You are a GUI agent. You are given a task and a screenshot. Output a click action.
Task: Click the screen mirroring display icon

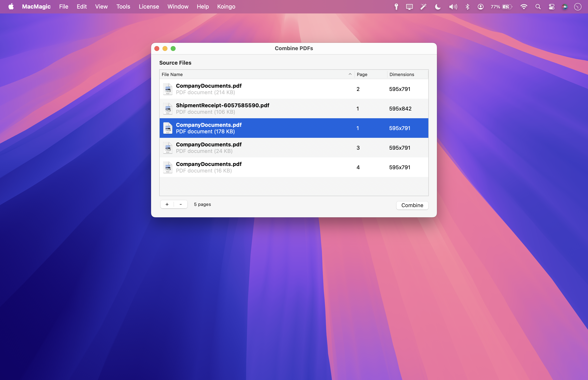[409, 7]
